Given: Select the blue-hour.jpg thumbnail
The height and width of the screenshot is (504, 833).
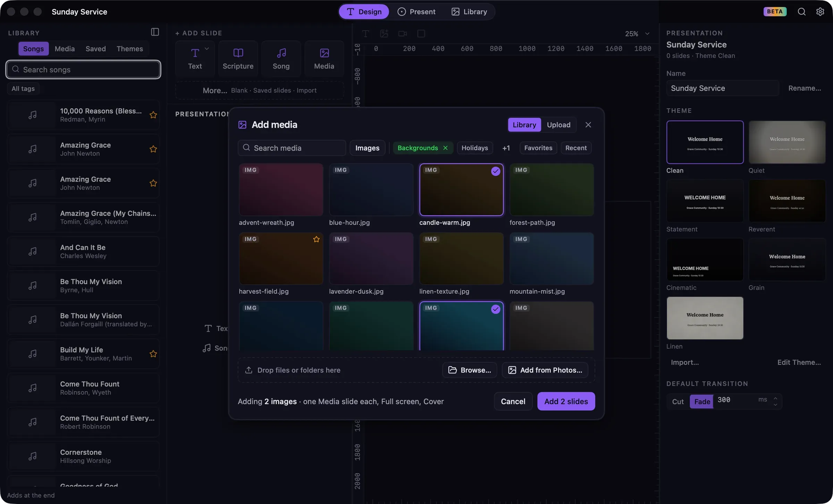Looking at the screenshot, I should (x=371, y=190).
